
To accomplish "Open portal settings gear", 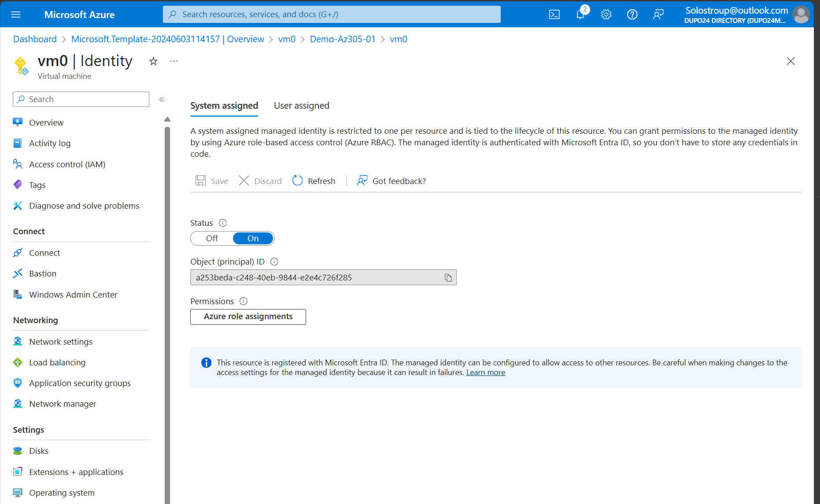I will point(606,15).
